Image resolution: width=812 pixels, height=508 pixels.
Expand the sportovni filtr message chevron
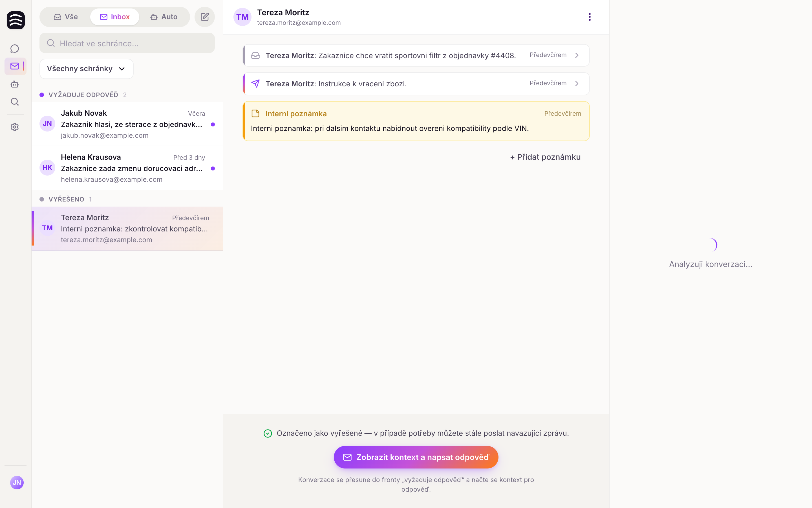pos(577,55)
